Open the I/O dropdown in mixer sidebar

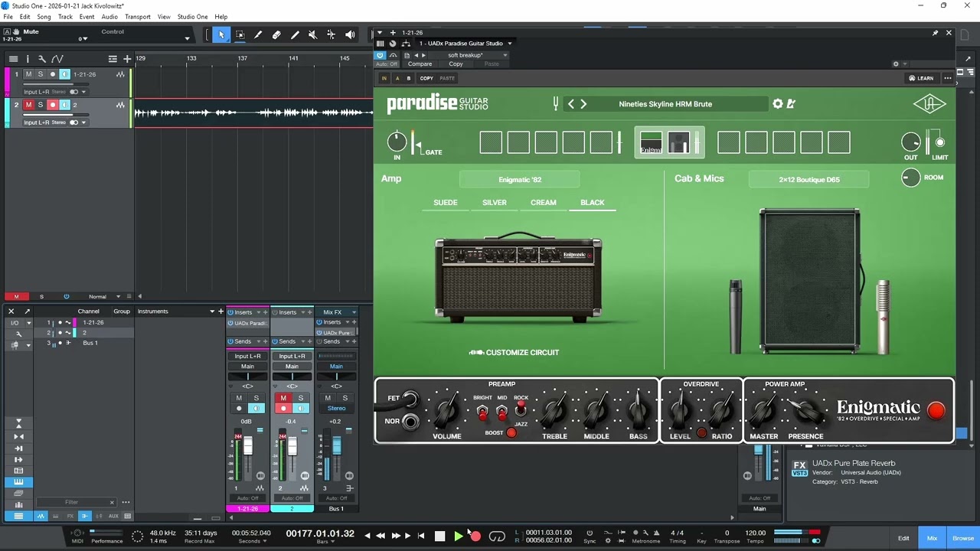[28, 323]
